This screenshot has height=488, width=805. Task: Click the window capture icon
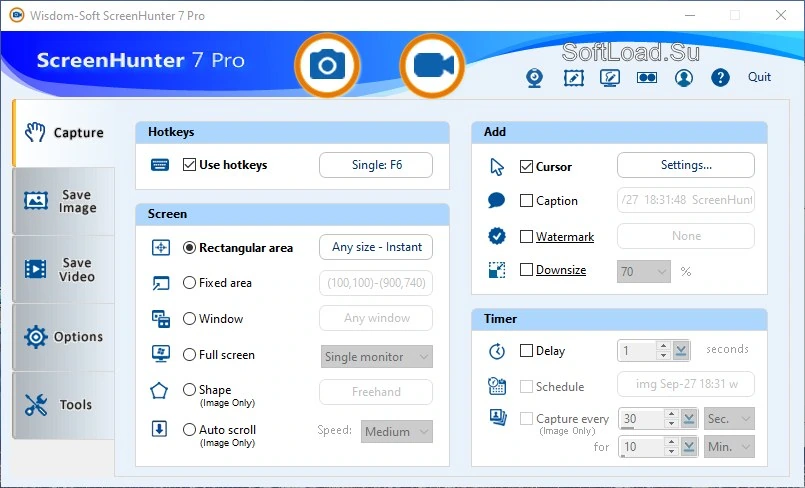[x=161, y=319]
